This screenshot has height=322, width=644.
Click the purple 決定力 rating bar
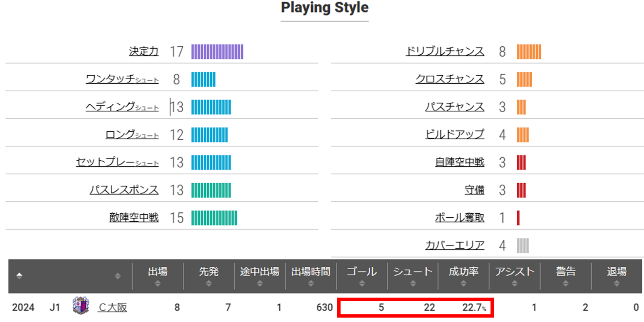217,52
